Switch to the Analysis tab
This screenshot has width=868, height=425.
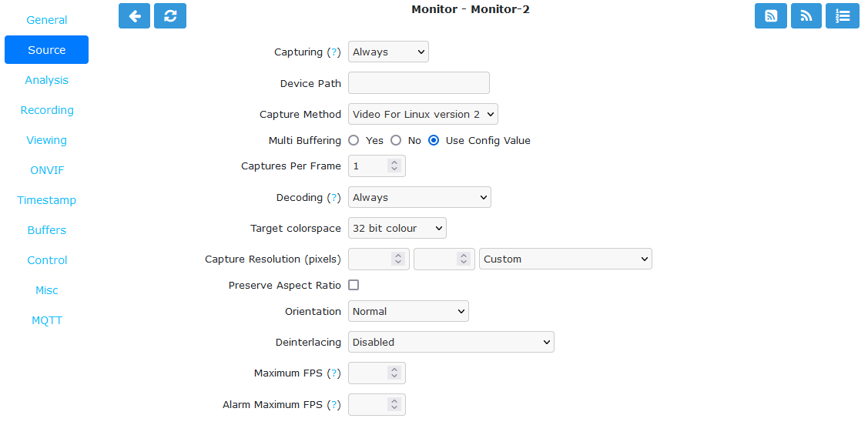(46, 80)
